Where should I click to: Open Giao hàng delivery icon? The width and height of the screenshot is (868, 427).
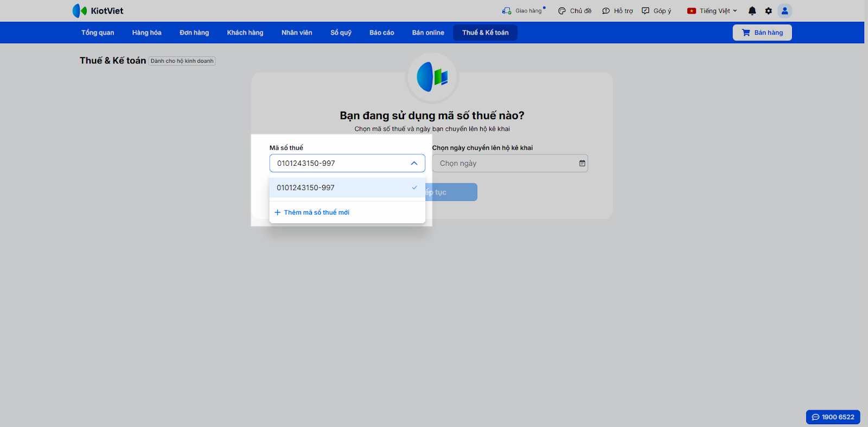[x=507, y=11]
